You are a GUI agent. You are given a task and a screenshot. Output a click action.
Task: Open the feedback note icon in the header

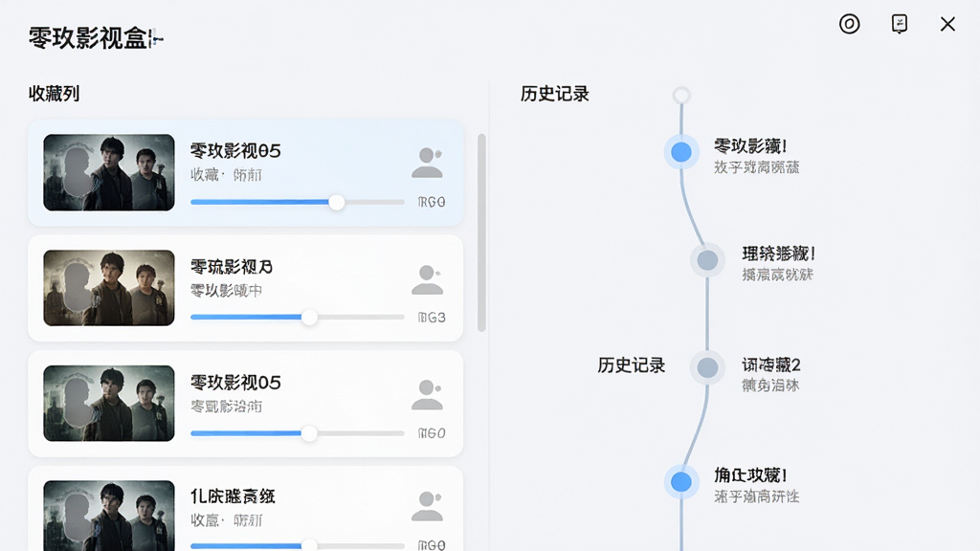point(899,24)
